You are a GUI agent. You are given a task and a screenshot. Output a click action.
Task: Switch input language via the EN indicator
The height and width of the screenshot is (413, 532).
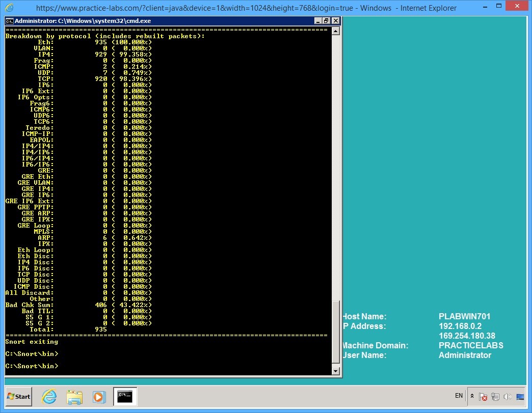(458, 396)
